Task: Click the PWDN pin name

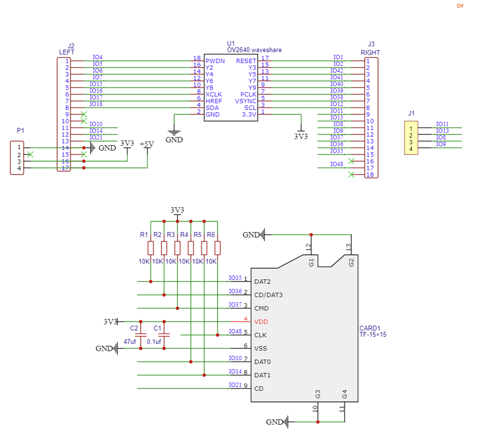Action: click(x=215, y=61)
